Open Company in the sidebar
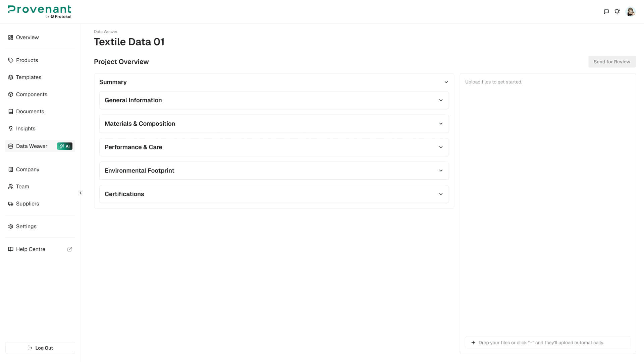Image resolution: width=644 pixels, height=362 pixels. point(40,170)
